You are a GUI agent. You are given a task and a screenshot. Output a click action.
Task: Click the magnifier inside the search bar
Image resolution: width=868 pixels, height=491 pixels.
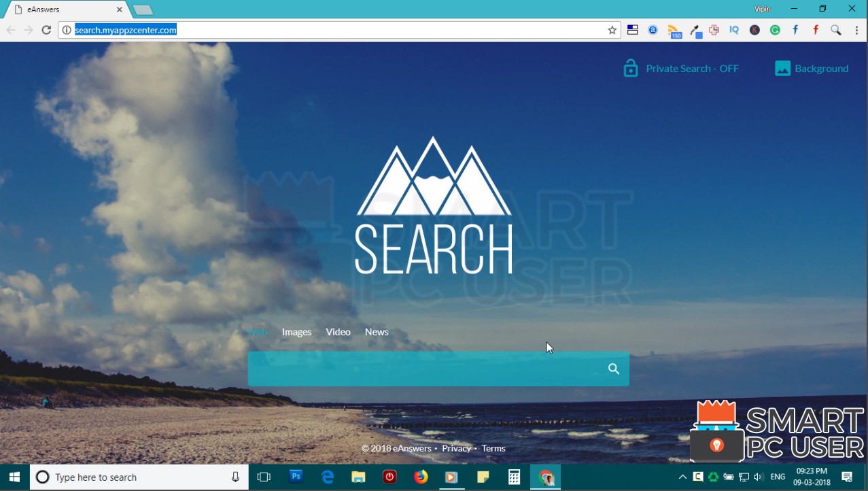tap(612, 369)
